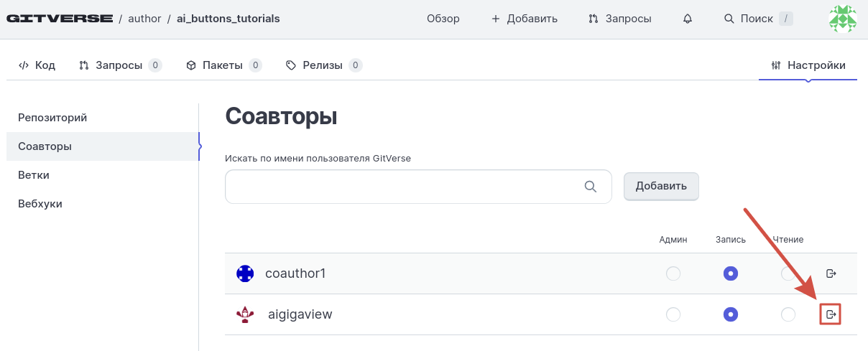This screenshot has width=868, height=351.
Task: Click the search magnifier icon in the input
Action: pyautogui.click(x=591, y=187)
